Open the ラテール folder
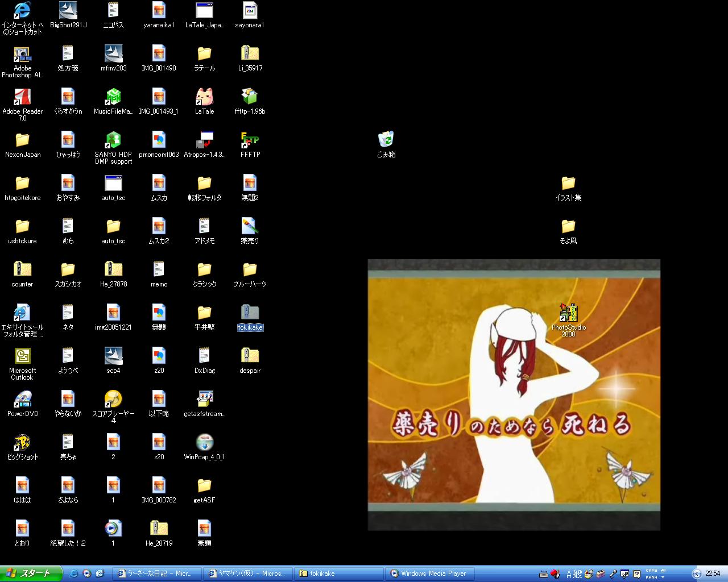 click(204, 58)
